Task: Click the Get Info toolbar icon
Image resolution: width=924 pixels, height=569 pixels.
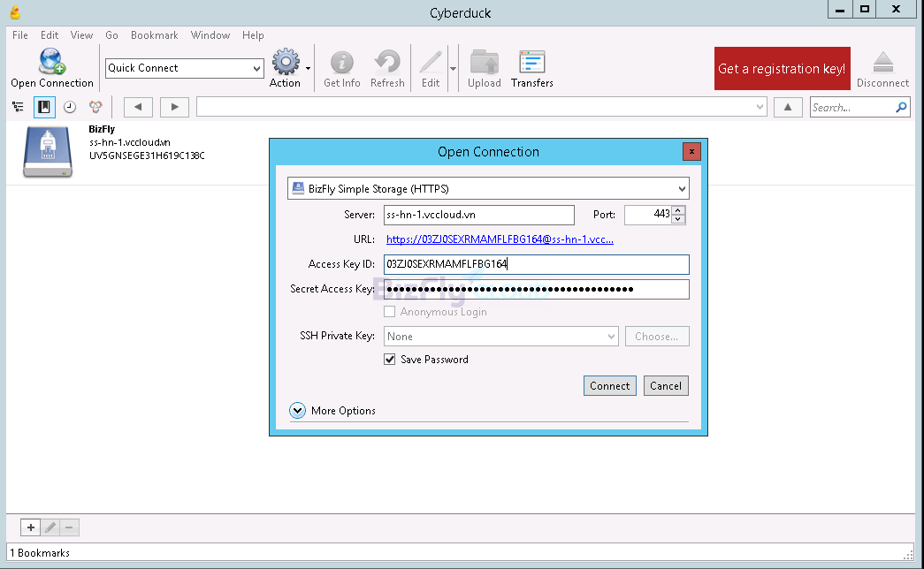Action: pos(341,63)
